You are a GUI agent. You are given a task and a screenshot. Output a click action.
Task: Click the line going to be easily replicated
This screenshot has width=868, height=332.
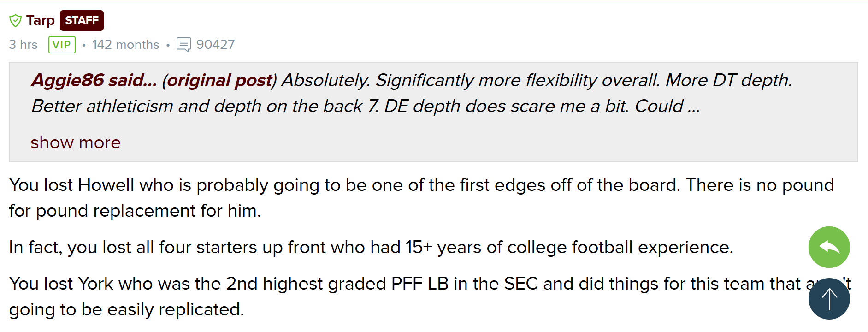pos(126,309)
